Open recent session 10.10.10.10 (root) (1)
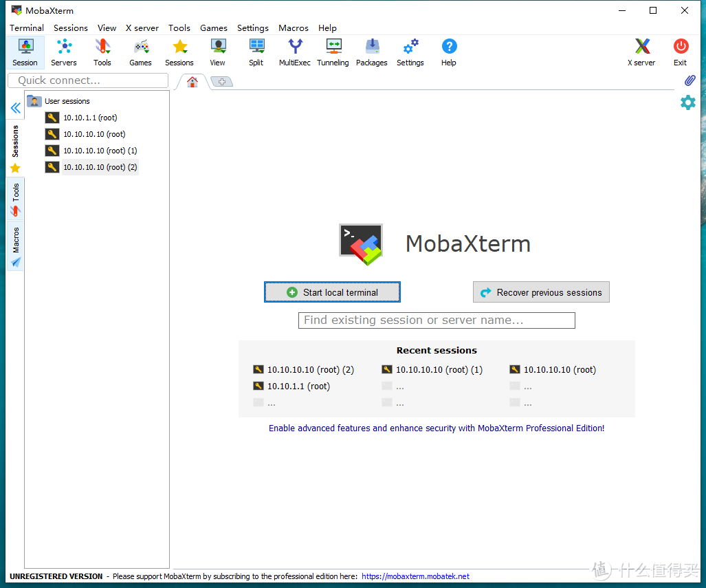Viewport: 706px width, 588px height. click(x=432, y=370)
